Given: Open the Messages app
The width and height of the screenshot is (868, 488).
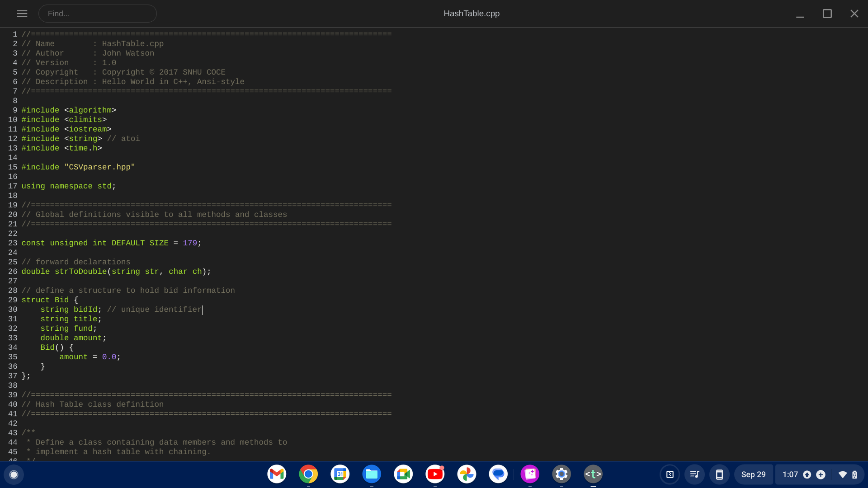Looking at the screenshot, I should 498,474.
